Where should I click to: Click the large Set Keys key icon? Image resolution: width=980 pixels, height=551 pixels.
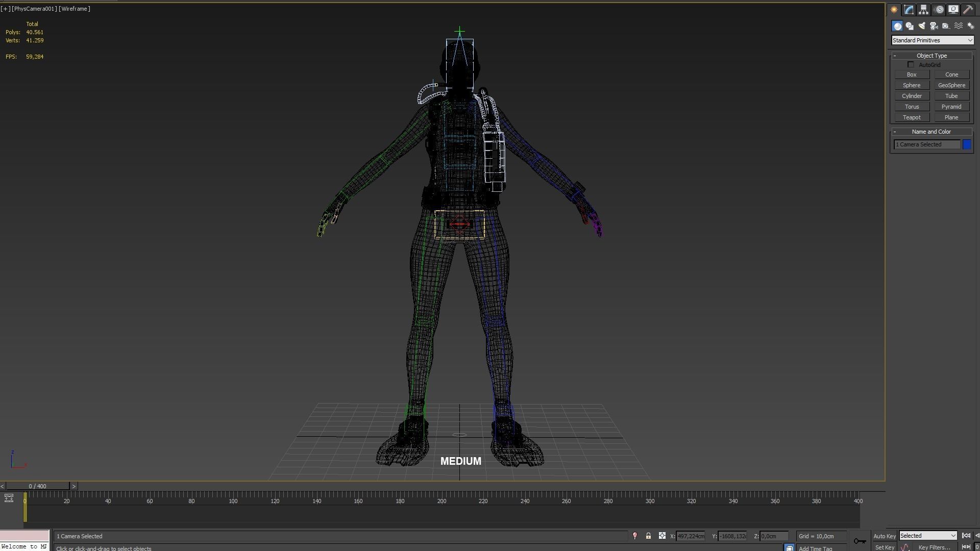(860, 541)
